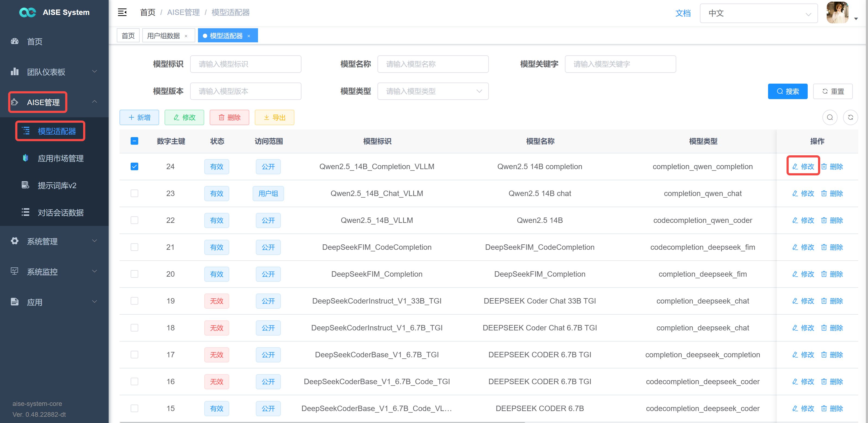This screenshot has width=868, height=423.
Task: Click the 重置 button
Action: coord(833,91)
